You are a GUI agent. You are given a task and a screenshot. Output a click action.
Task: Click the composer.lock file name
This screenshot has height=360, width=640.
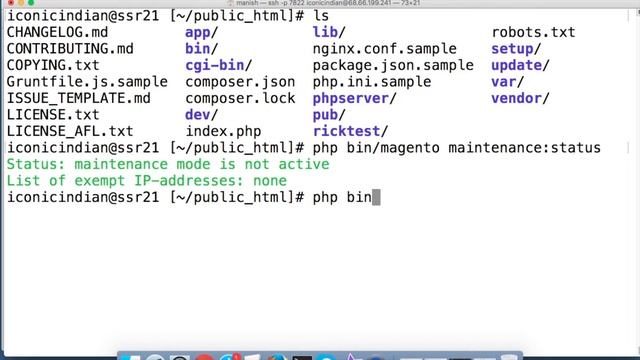point(240,98)
